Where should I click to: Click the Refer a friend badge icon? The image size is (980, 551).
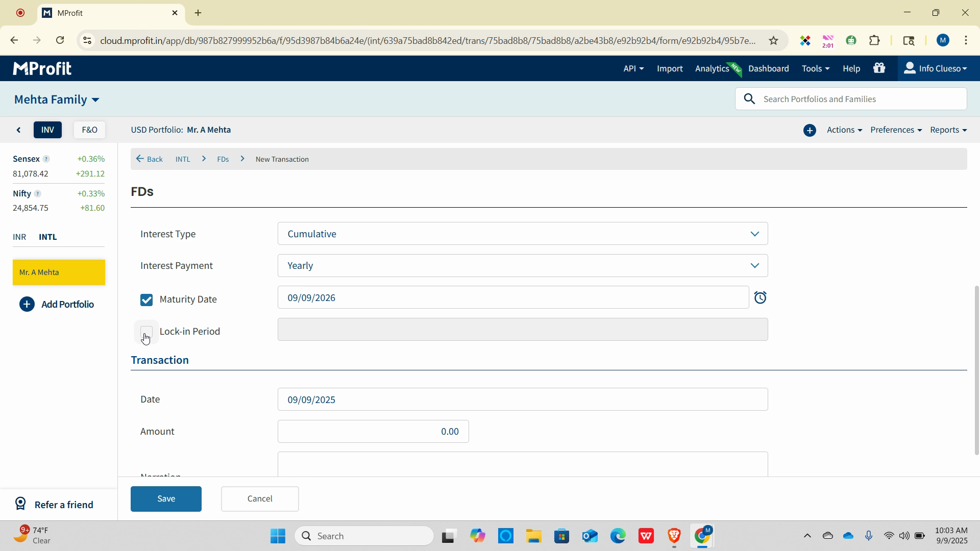click(20, 504)
